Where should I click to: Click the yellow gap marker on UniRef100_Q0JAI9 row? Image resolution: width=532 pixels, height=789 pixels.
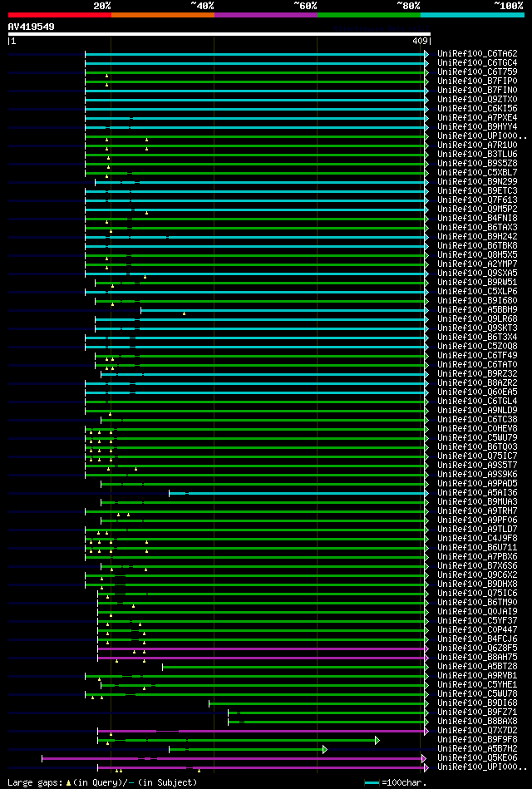(111, 615)
